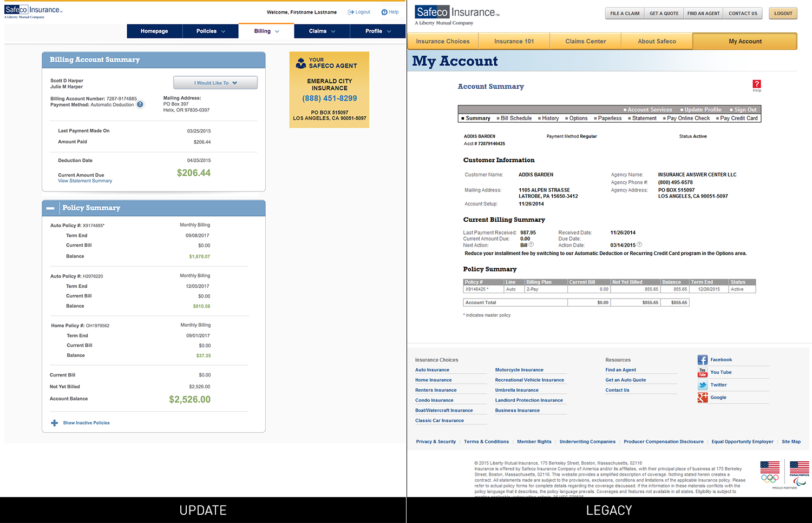Click the Safeco agent person icon

(301, 63)
